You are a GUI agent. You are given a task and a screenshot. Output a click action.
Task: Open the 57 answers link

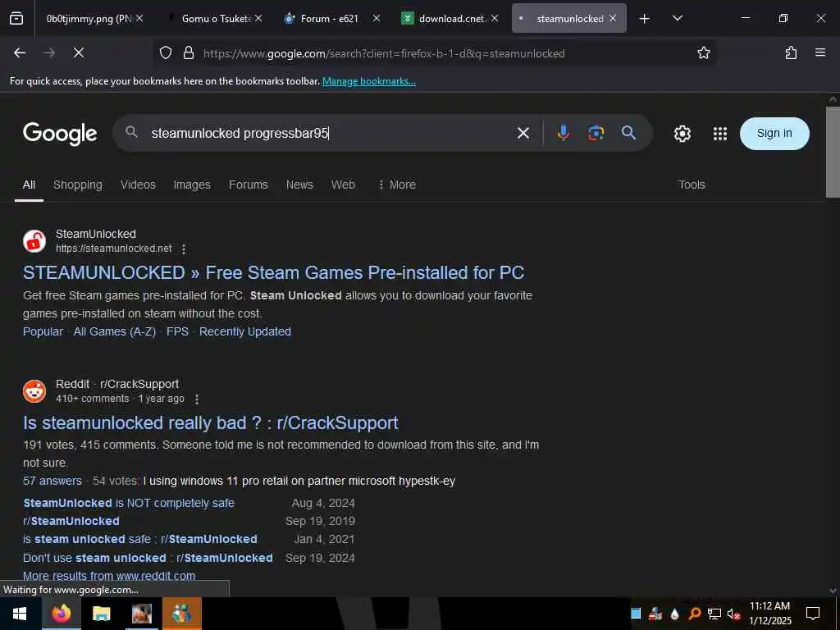tap(52, 481)
